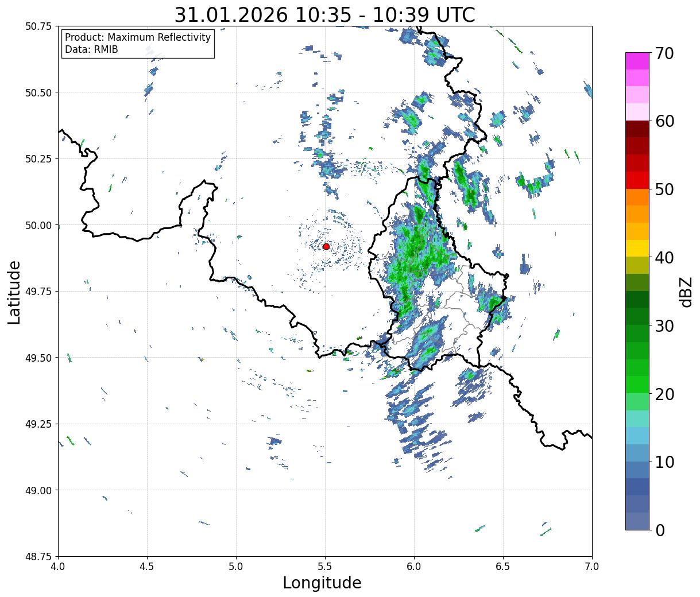
Task: Click the colorbar tick label 60
Action: pyautogui.click(x=664, y=121)
